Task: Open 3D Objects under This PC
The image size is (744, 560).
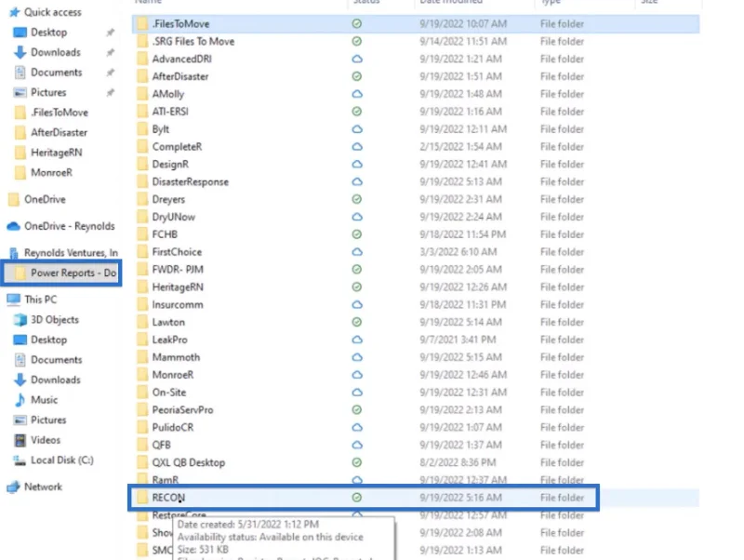Action: (46, 320)
